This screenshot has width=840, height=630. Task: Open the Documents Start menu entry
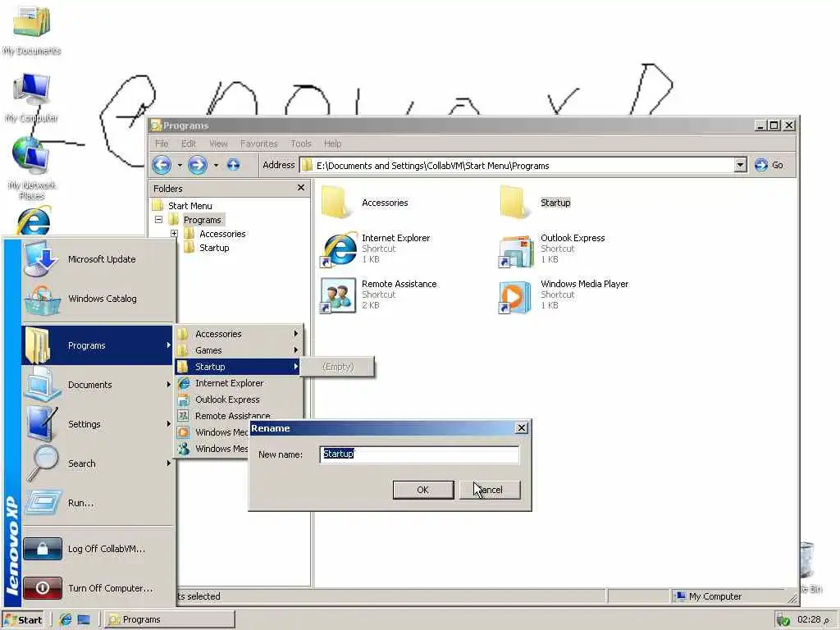[97, 385]
